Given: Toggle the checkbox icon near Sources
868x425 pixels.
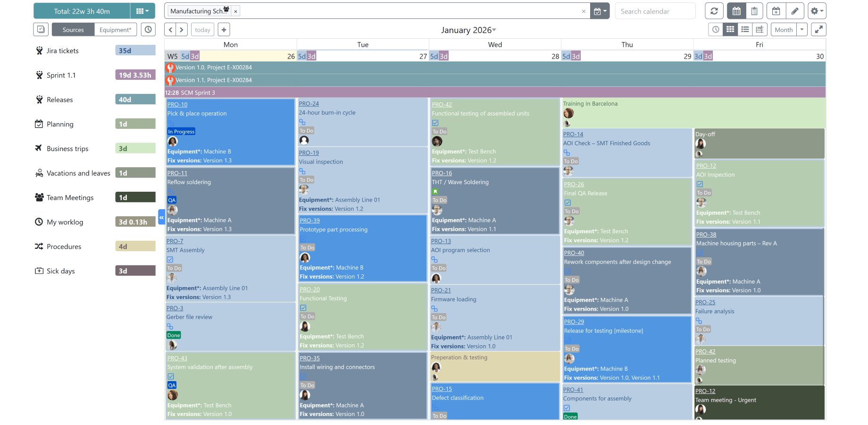Looking at the screenshot, I should click(x=41, y=29).
